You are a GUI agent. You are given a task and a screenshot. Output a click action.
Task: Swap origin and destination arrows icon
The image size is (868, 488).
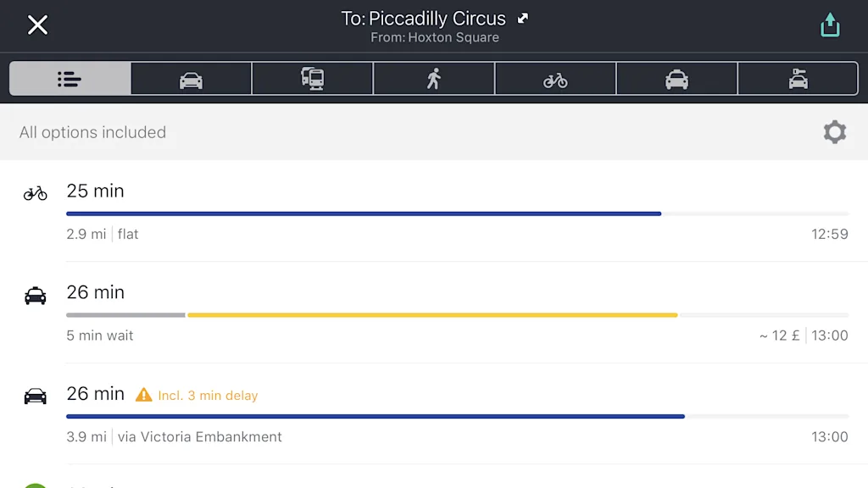coord(522,19)
